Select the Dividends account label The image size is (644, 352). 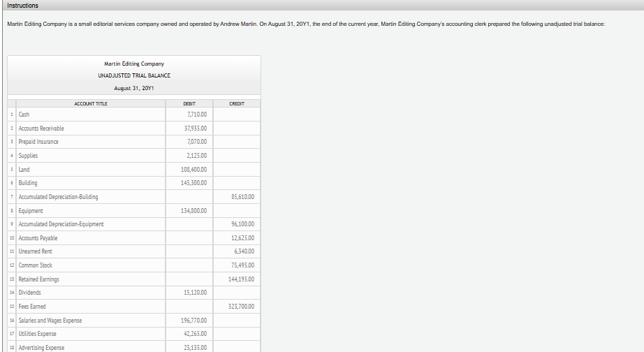click(29, 293)
